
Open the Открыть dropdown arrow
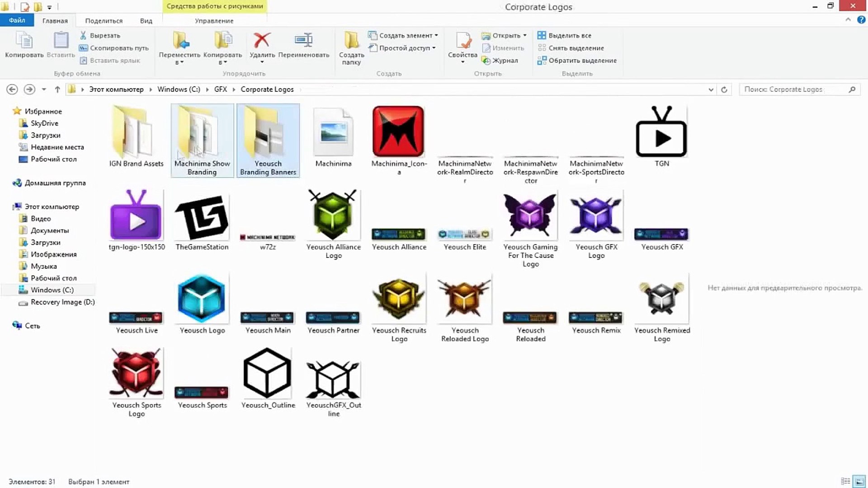[525, 35]
